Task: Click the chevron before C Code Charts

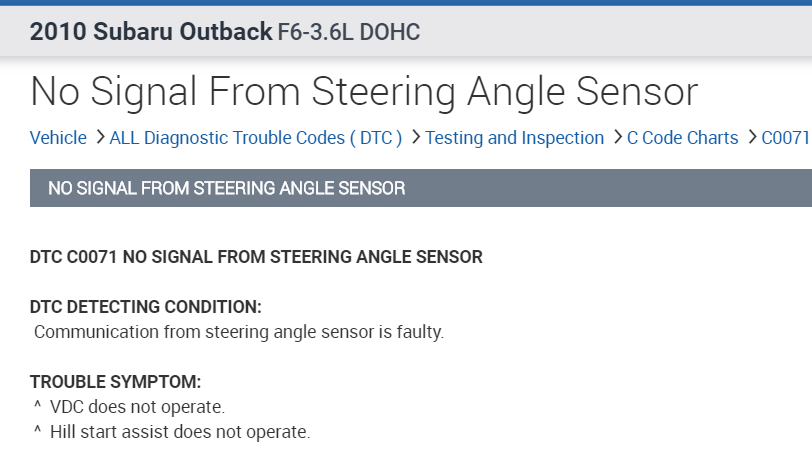Action: coord(617,137)
